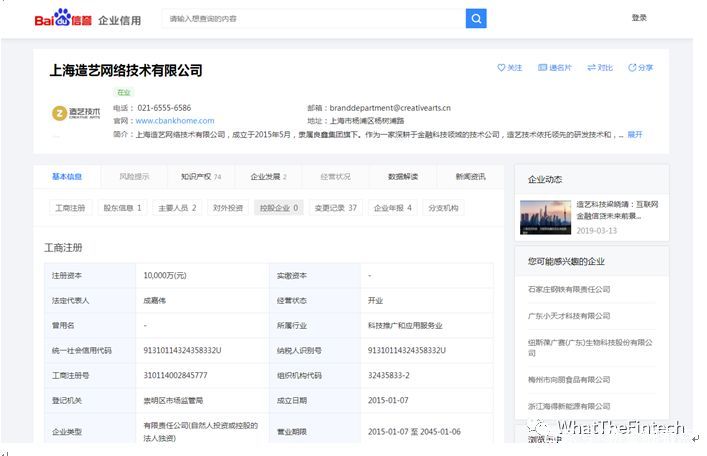The height and width of the screenshot is (456, 707).
Task: Click the heart 关注 follow icon
Action: coord(502,68)
